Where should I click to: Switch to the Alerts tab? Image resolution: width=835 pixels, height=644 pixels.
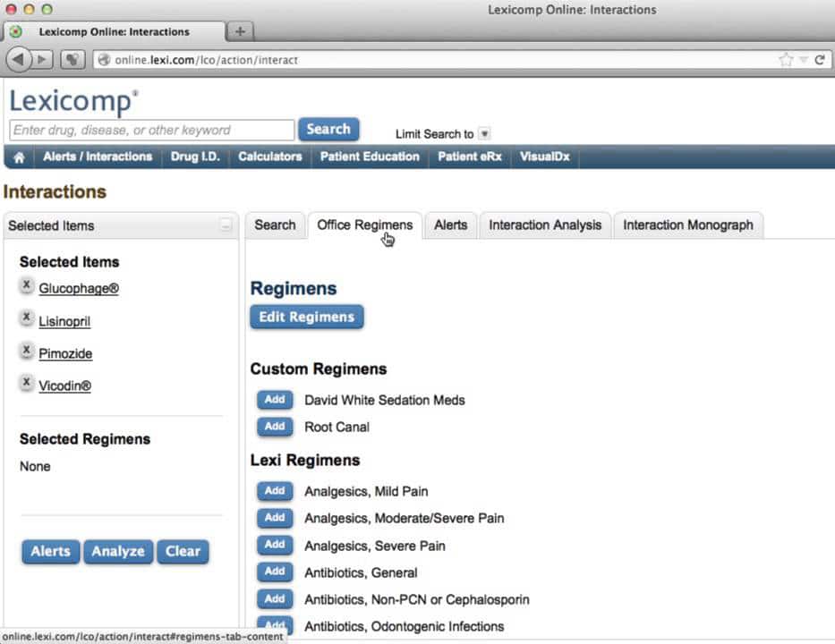[x=450, y=225]
